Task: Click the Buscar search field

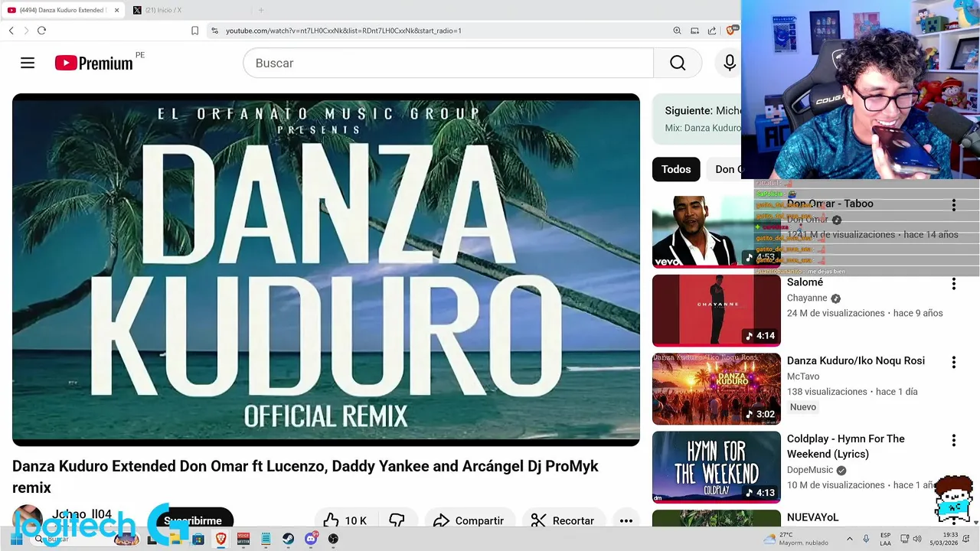Action: tap(448, 63)
